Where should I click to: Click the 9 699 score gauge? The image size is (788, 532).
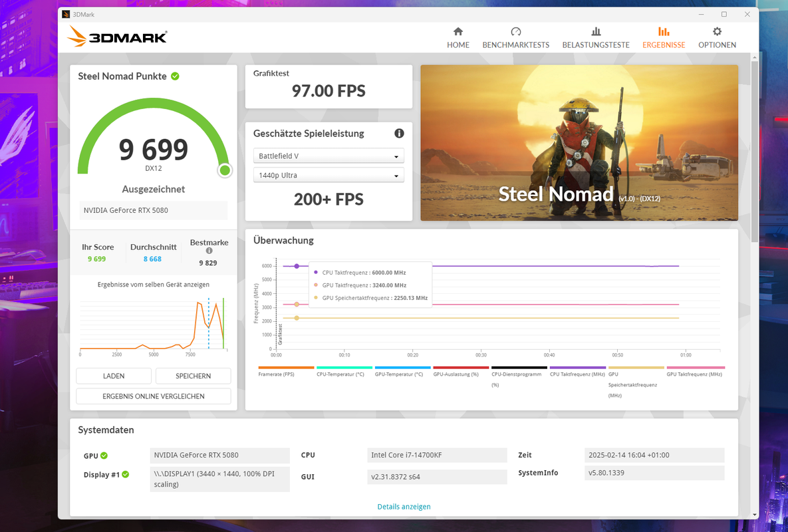154,138
